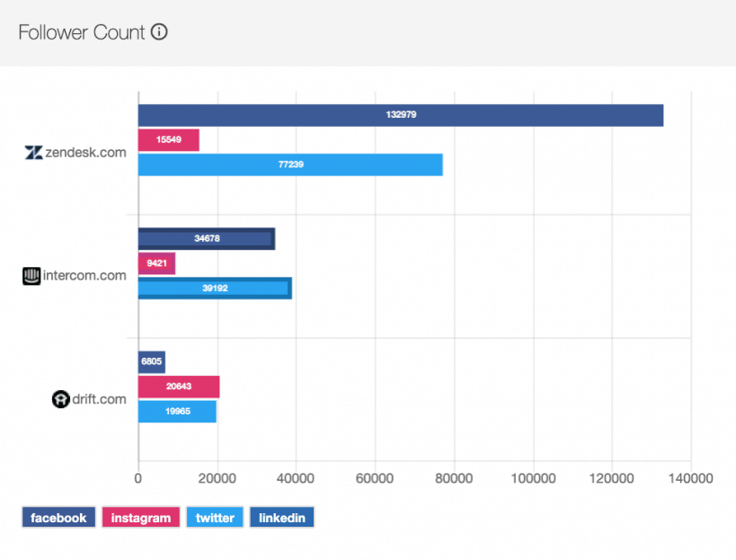Click the Zendesk logo icon
The image size is (736, 560).
click(34, 153)
